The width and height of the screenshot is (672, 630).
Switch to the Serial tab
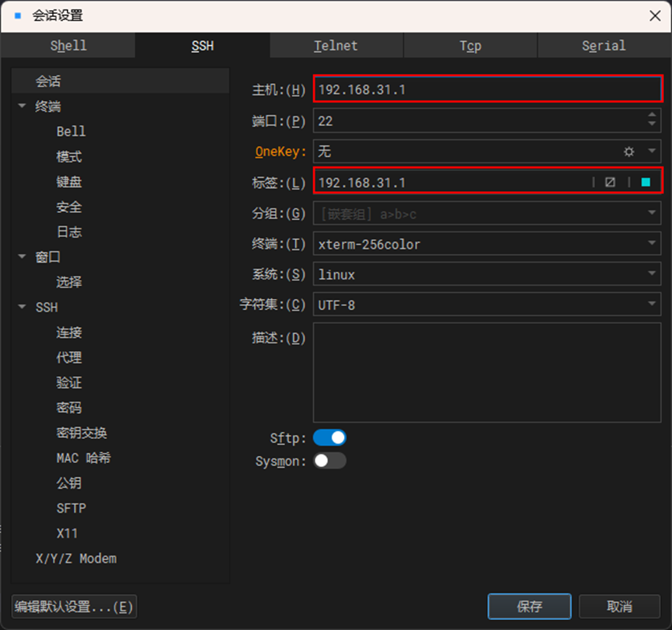coord(604,45)
